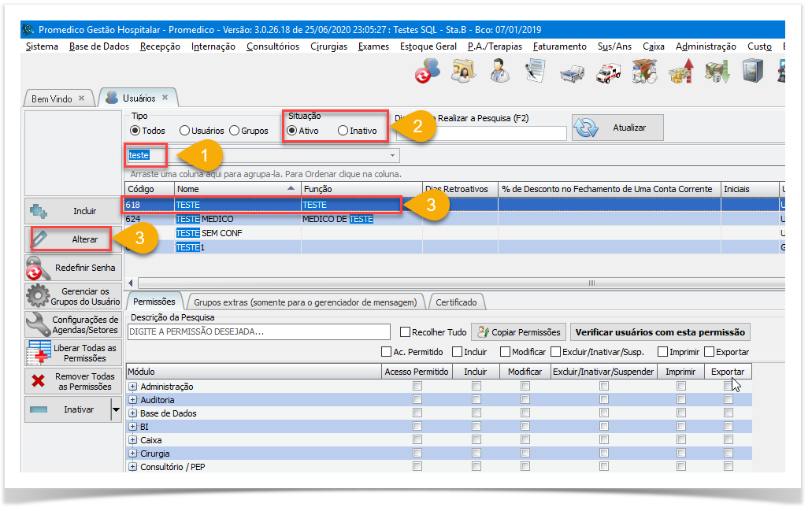
Task: Expand the Cirurgia module tree node
Action: [x=133, y=454]
